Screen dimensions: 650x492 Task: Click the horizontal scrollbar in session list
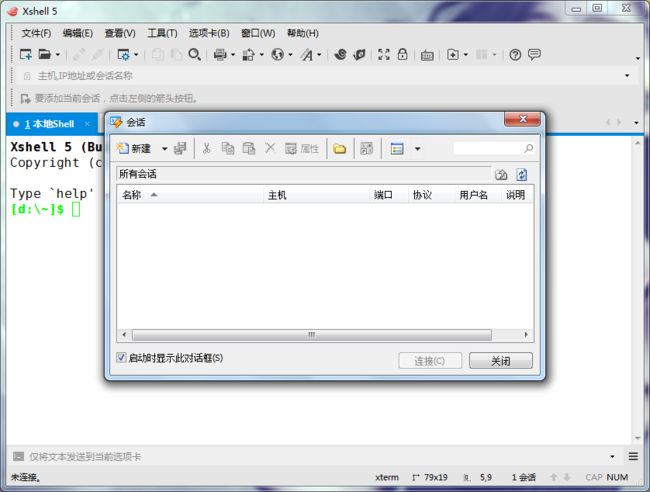pos(312,334)
